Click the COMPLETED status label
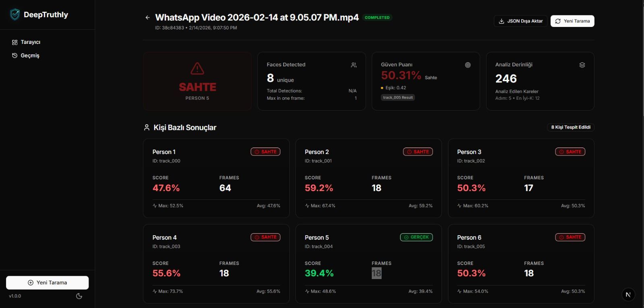This screenshot has height=308, width=644. (377, 18)
